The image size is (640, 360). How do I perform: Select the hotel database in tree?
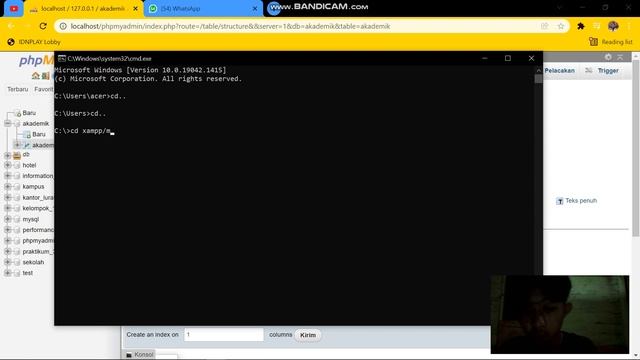point(29,165)
